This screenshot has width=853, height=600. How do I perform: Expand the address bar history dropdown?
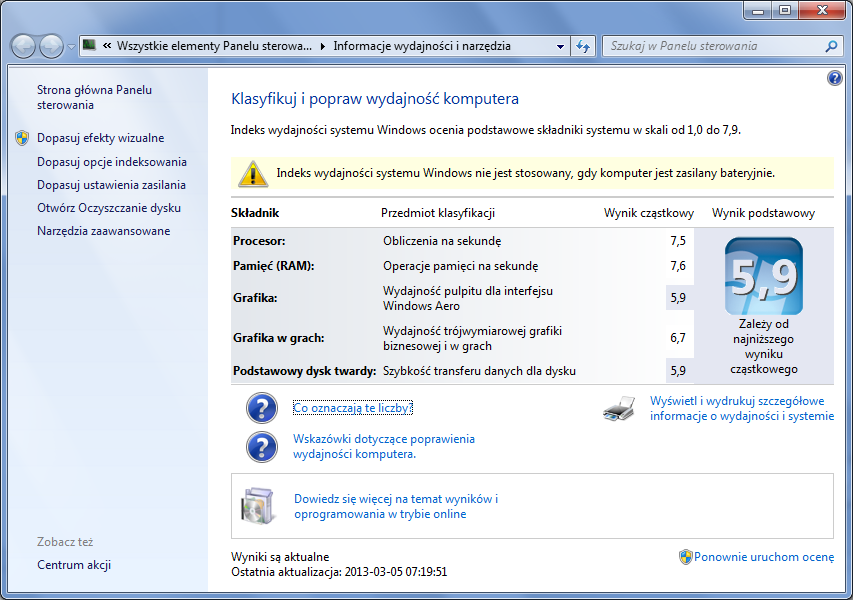(x=560, y=46)
